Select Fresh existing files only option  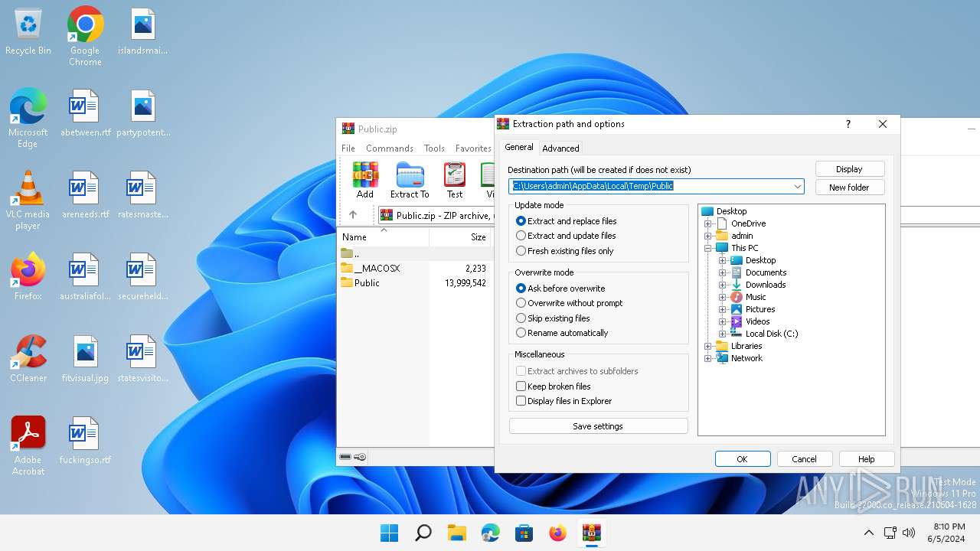pos(564,251)
